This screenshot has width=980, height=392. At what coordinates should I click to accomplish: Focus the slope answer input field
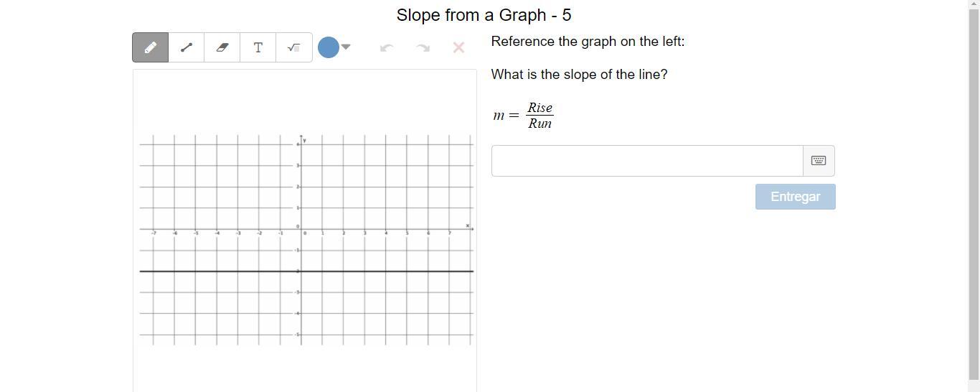[646, 161]
